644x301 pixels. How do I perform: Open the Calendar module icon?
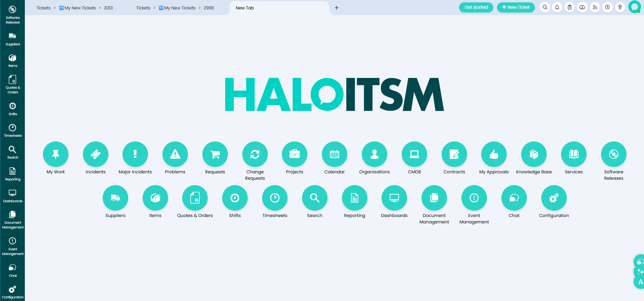coord(335,154)
